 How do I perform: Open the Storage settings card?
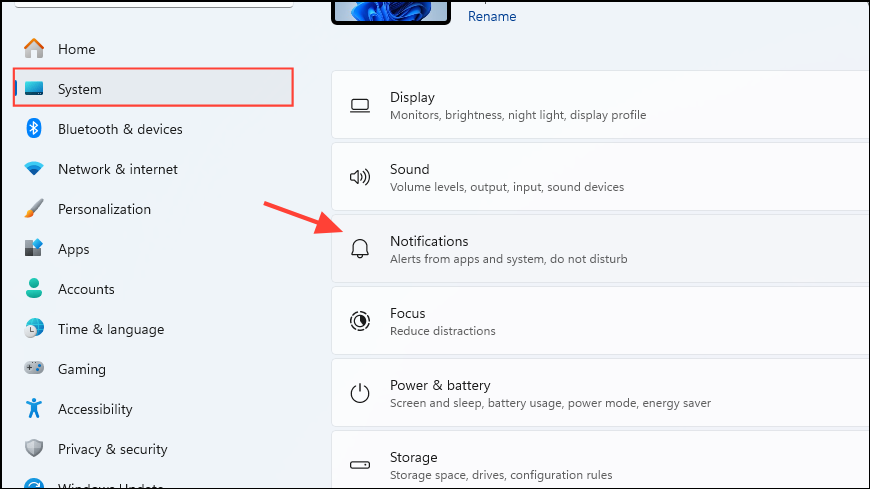pyautogui.click(x=600, y=461)
